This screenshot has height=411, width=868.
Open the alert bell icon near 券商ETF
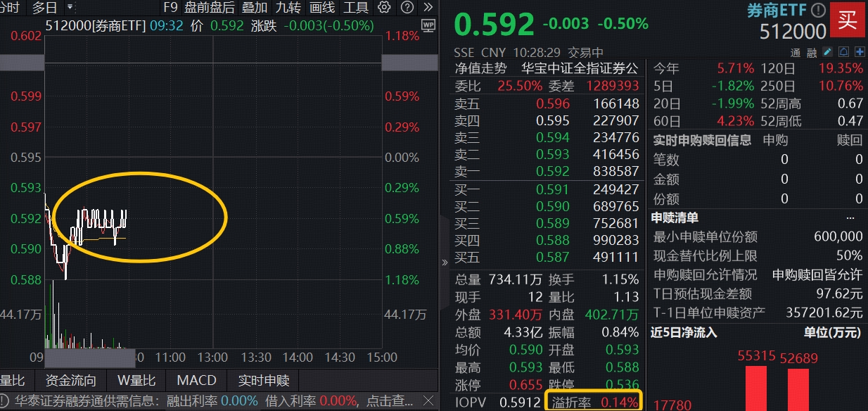(x=844, y=52)
